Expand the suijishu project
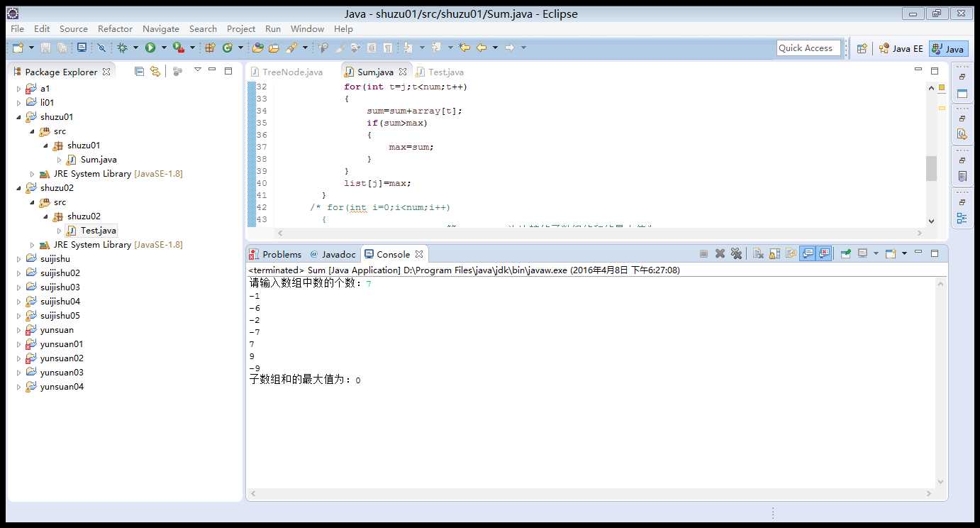 click(x=19, y=259)
